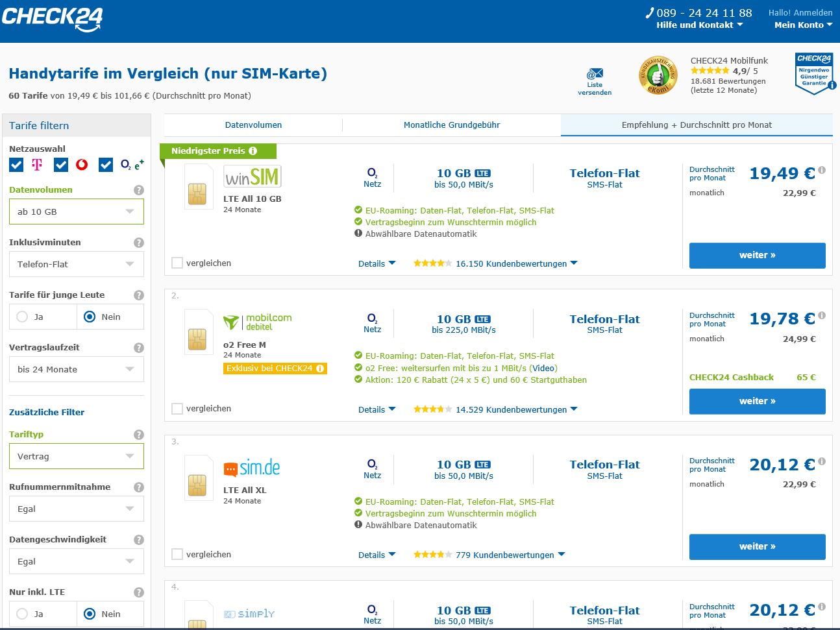Click the sim.de provider logo
This screenshot has width=840, height=630.
pos(252,468)
